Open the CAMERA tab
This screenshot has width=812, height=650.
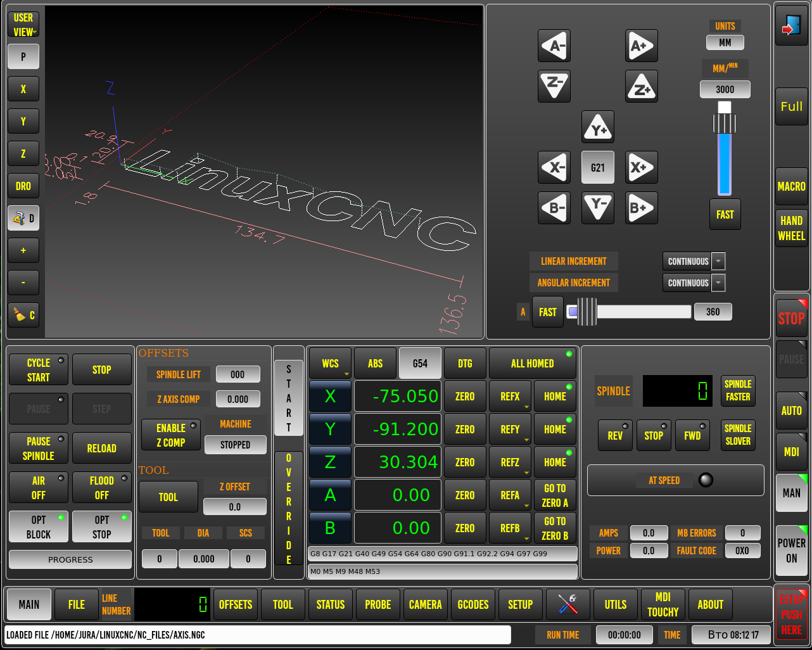pyautogui.click(x=426, y=604)
